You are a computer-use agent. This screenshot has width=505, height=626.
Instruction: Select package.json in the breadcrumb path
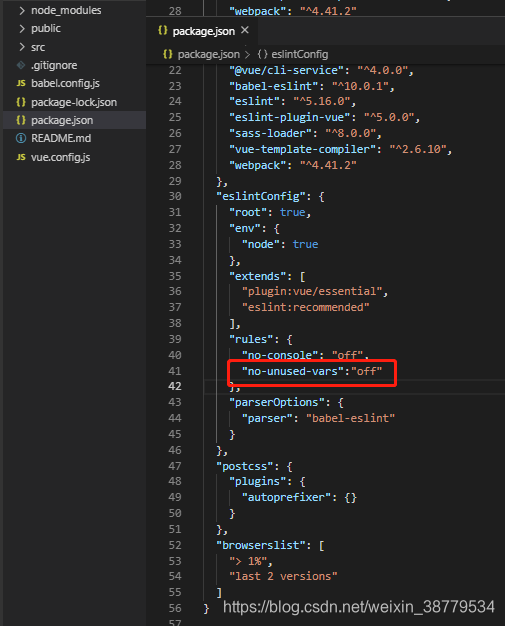coord(208,54)
